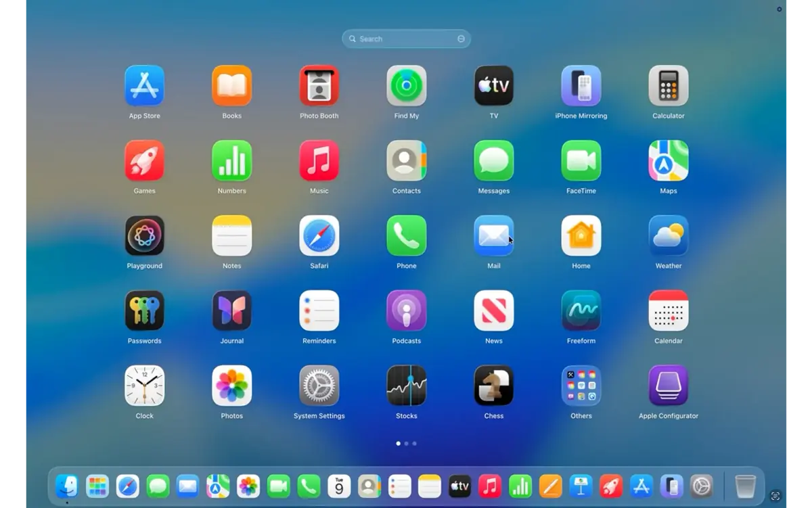
Task: Open Mail from the app grid
Action: (493, 236)
